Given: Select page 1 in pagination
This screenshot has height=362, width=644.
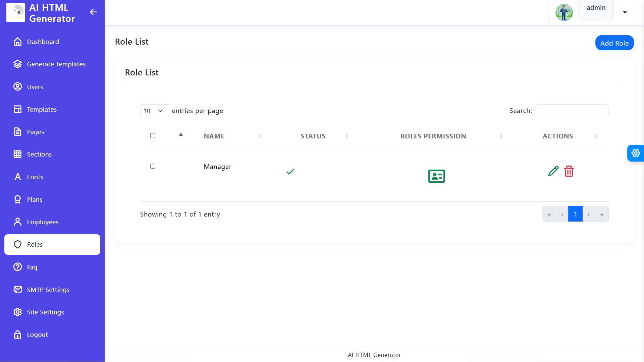Looking at the screenshot, I should [575, 214].
